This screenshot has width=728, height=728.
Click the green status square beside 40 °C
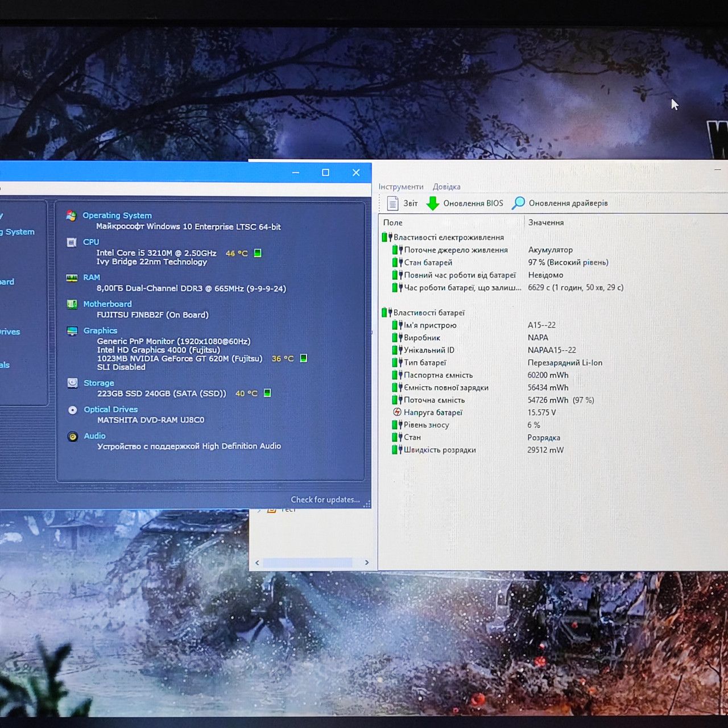coord(267,393)
